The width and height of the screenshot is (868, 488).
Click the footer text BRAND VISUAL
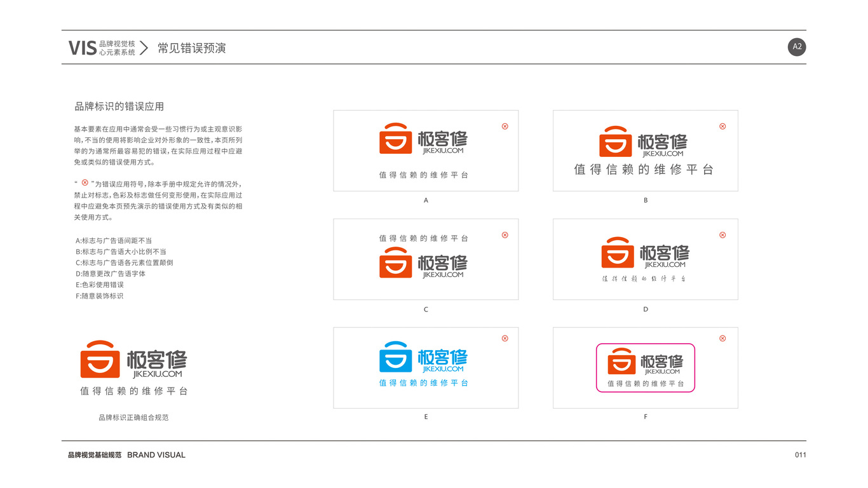(x=156, y=455)
